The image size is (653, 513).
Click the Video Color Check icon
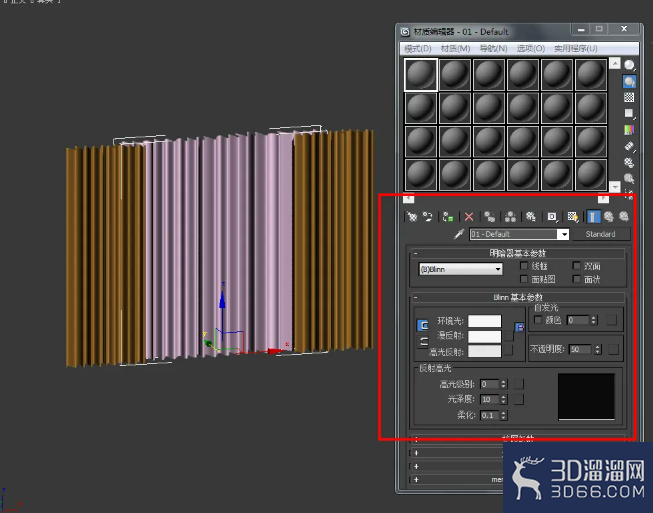[629, 130]
